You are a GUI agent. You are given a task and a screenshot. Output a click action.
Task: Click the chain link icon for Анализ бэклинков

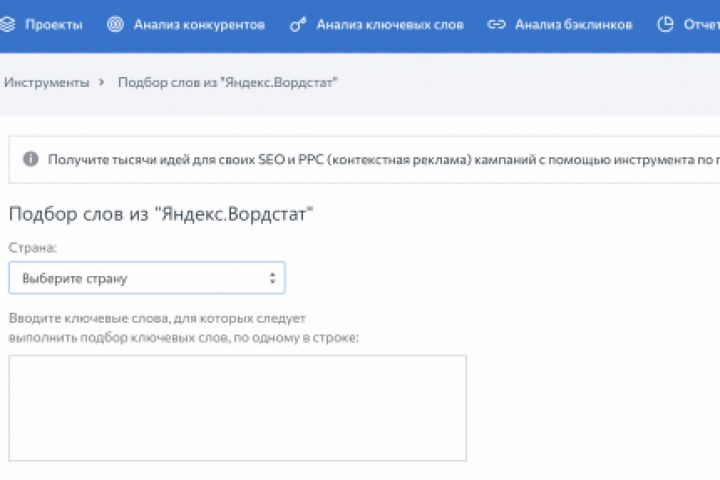point(496,24)
